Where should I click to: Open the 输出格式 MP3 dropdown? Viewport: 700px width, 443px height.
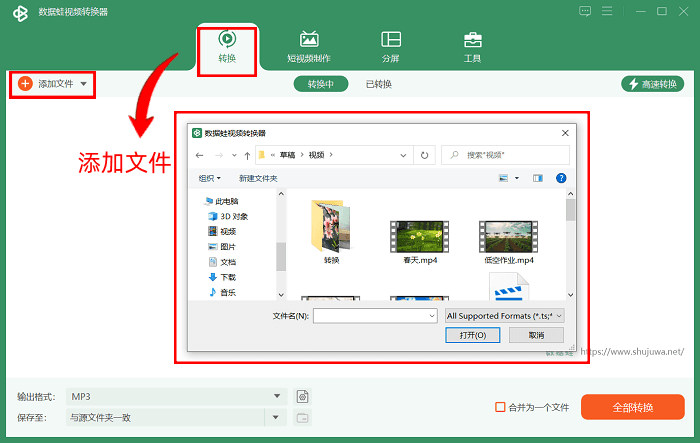[x=176, y=397]
